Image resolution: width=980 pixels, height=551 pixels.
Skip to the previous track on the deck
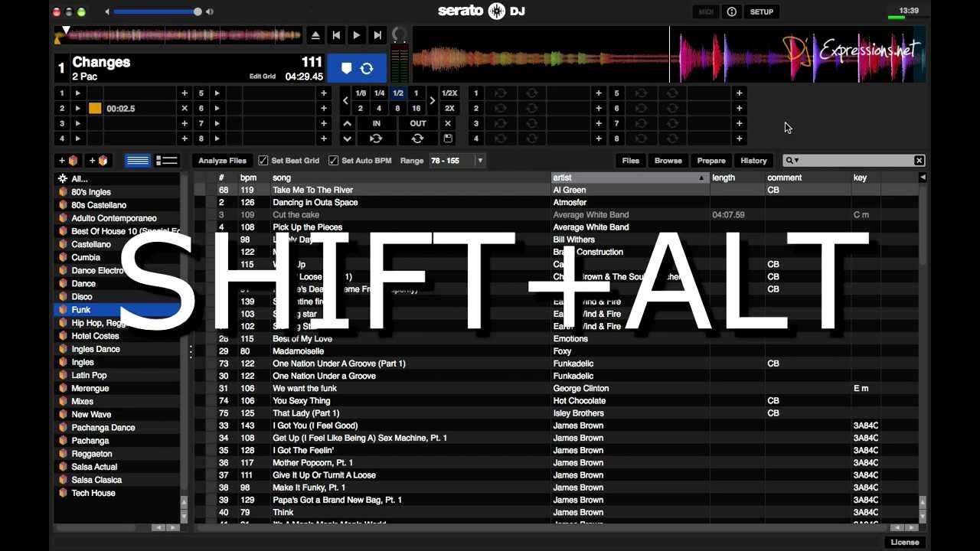(336, 35)
